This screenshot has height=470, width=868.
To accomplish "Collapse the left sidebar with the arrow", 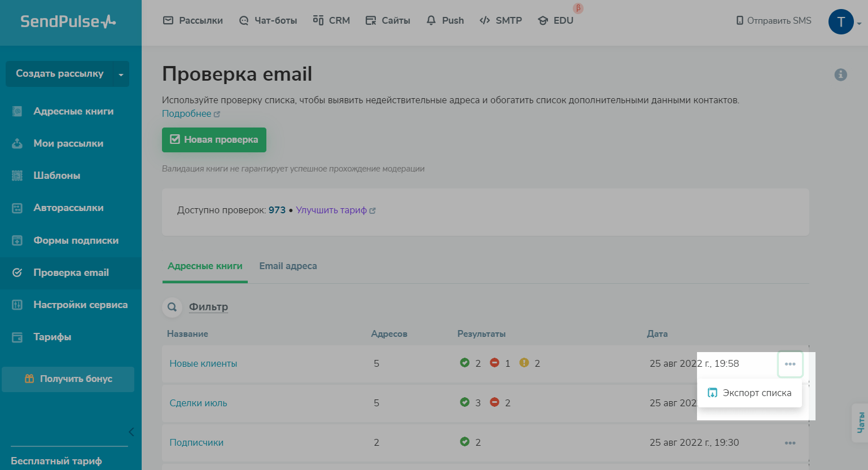I will [x=131, y=432].
